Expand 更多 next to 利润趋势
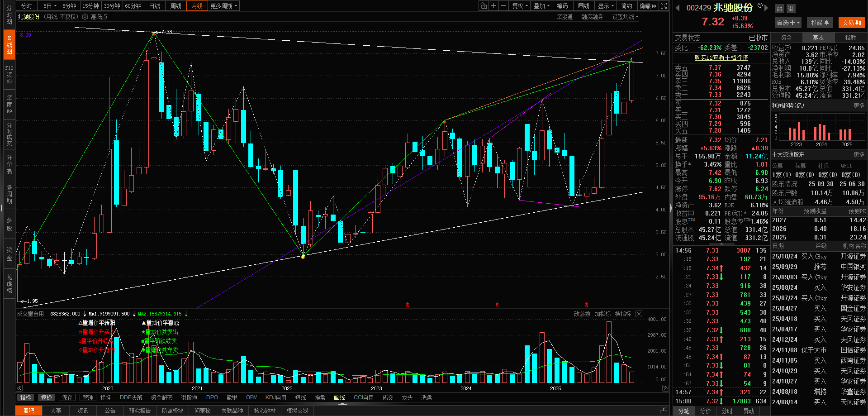Screen dimensions: 868x416 [x=859, y=105]
